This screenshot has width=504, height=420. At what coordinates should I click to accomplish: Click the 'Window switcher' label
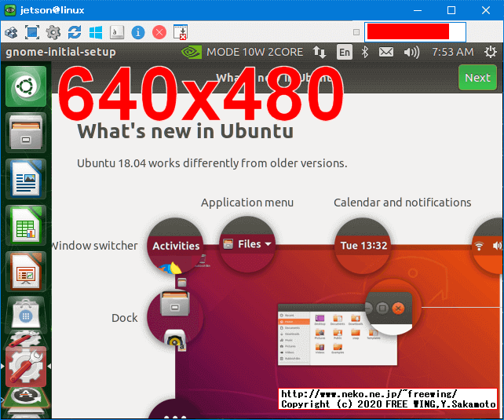pos(95,246)
